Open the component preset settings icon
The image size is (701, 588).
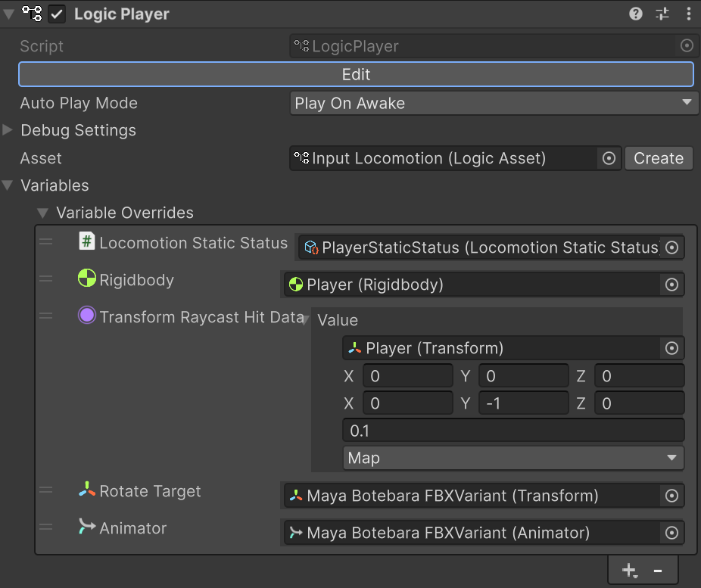(662, 14)
